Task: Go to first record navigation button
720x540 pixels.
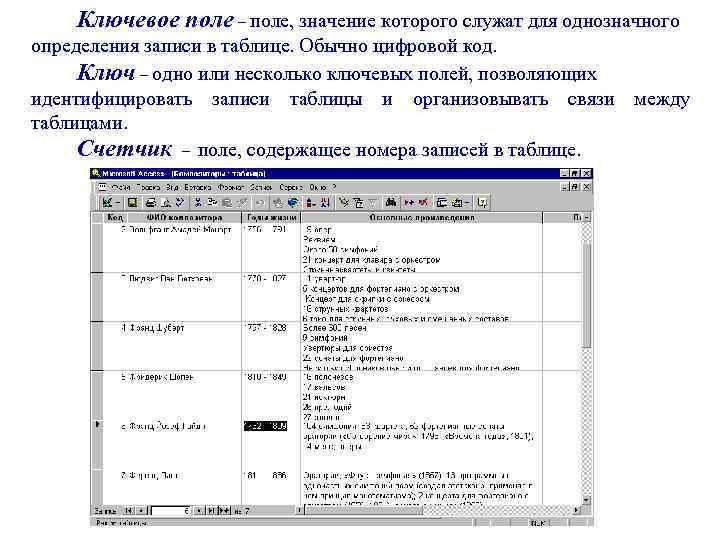Action: click(x=129, y=510)
